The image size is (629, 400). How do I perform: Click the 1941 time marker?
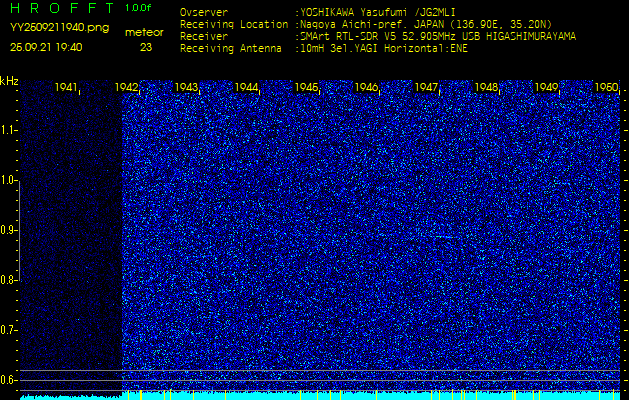(66, 87)
